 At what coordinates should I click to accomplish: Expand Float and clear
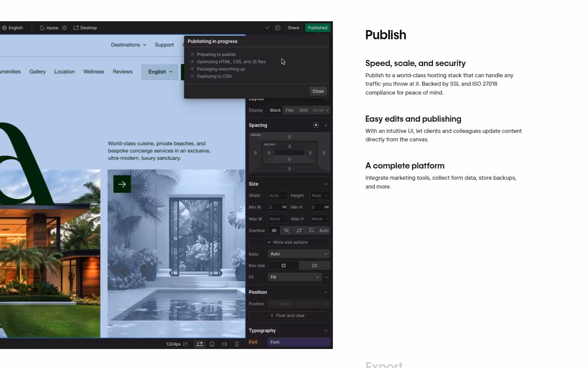tap(289, 315)
